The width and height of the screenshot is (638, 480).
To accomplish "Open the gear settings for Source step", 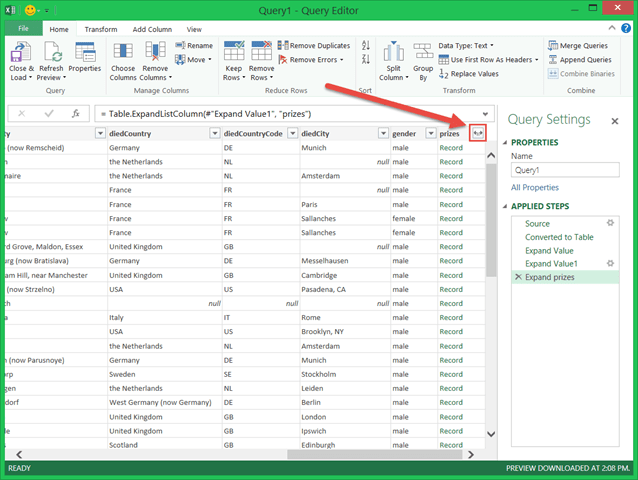I will [610, 223].
